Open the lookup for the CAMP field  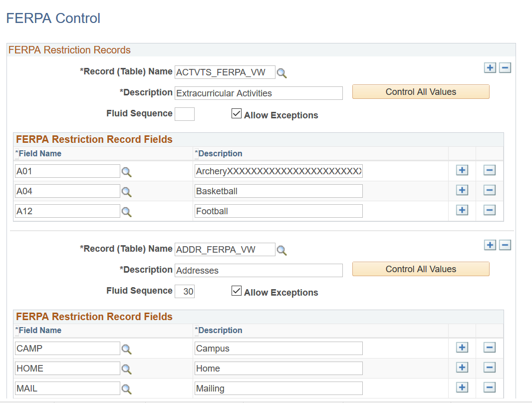[x=126, y=348]
